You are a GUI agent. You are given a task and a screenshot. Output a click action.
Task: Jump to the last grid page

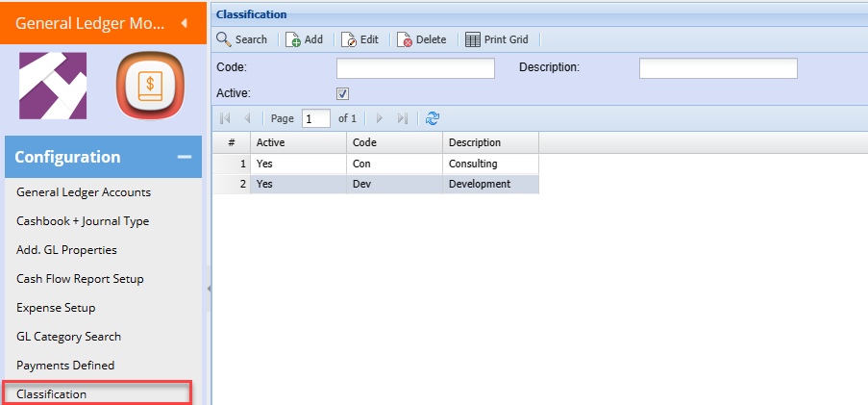pyautogui.click(x=402, y=118)
